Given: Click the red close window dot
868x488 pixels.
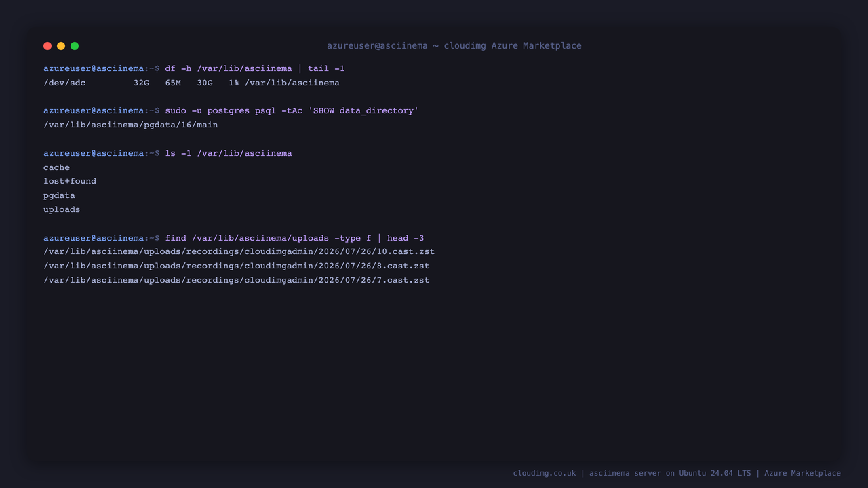Looking at the screenshot, I should coord(47,46).
